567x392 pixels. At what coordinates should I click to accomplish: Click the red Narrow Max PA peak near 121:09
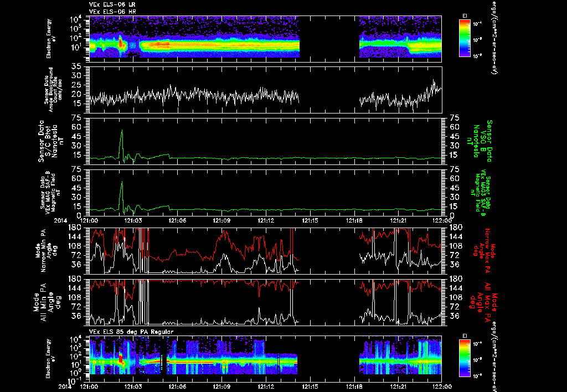[x=224, y=235]
